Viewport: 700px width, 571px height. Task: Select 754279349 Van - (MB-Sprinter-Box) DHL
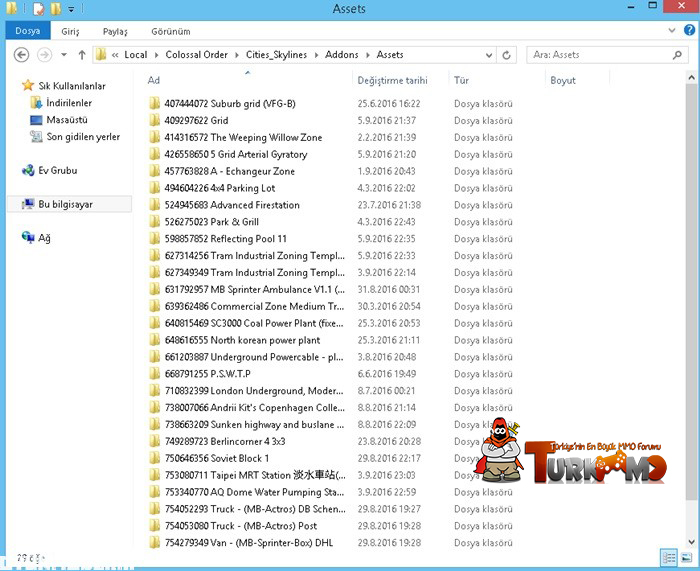point(249,543)
